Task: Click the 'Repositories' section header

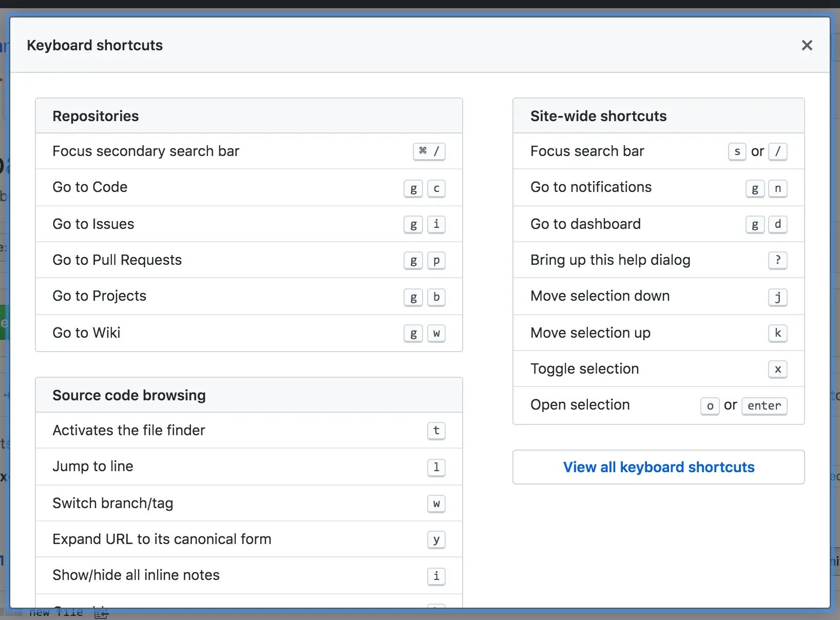Action: 96,116
